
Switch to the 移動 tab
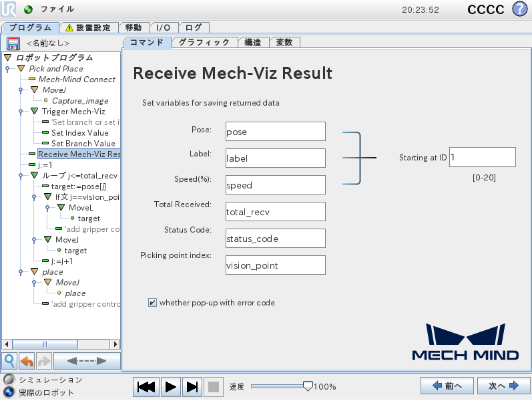point(134,27)
